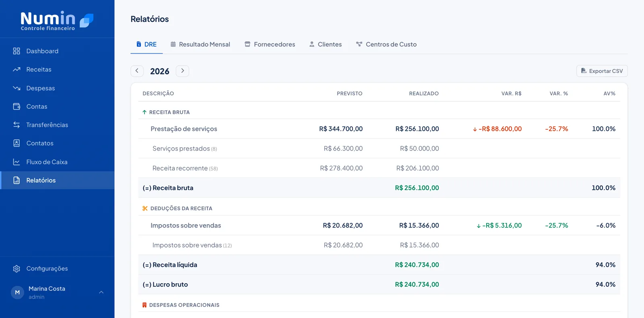644x318 pixels.
Task: Click the Contatos address book icon
Action: pyautogui.click(x=17, y=143)
